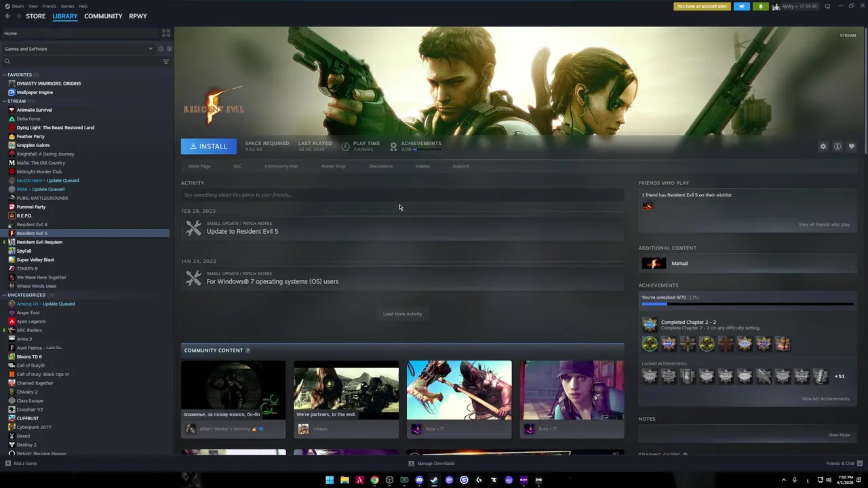Click the first unlocked achievement badge
Image resolution: width=868 pixels, height=488 pixels.
(x=650, y=344)
